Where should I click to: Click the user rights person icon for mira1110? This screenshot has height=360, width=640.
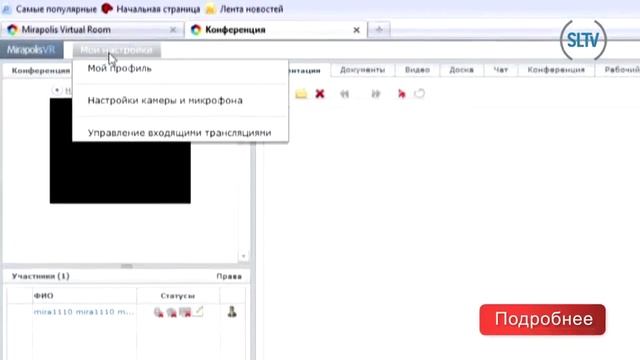click(232, 312)
